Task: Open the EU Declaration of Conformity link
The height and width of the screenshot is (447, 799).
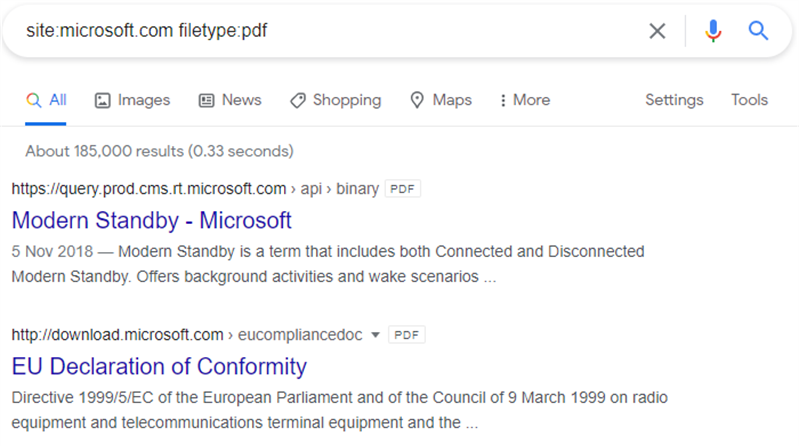Action: point(159,366)
